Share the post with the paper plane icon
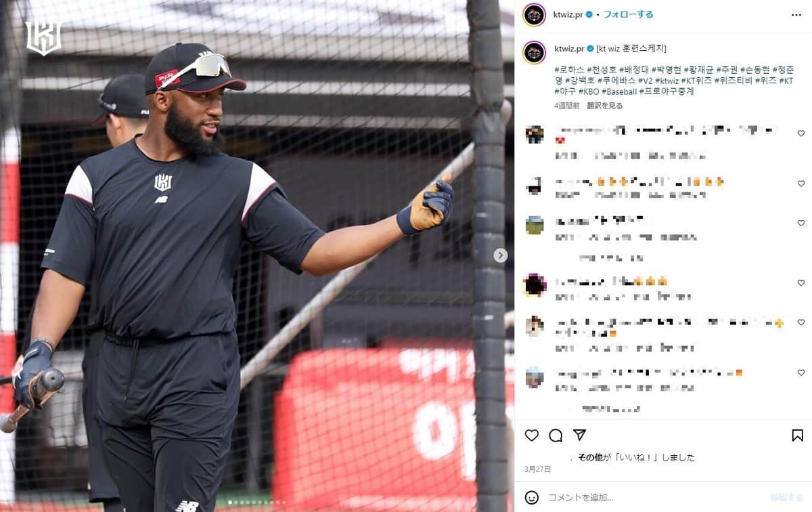Image resolution: width=812 pixels, height=512 pixels. pyautogui.click(x=579, y=435)
